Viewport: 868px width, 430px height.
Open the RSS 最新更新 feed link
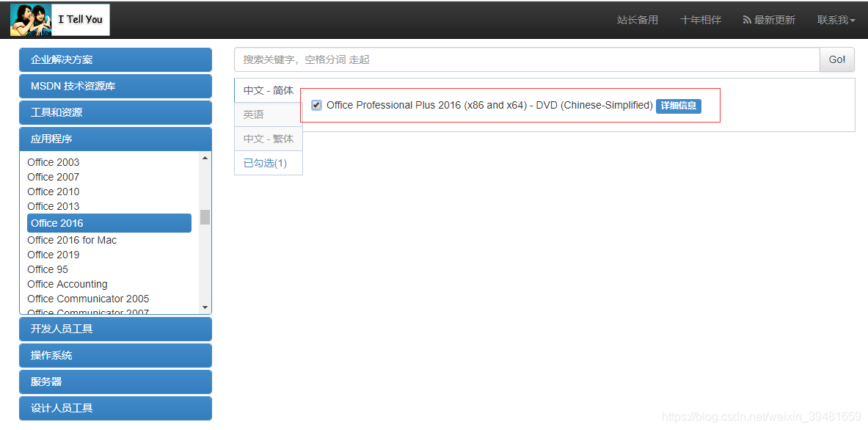pyautogui.click(x=769, y=20)
